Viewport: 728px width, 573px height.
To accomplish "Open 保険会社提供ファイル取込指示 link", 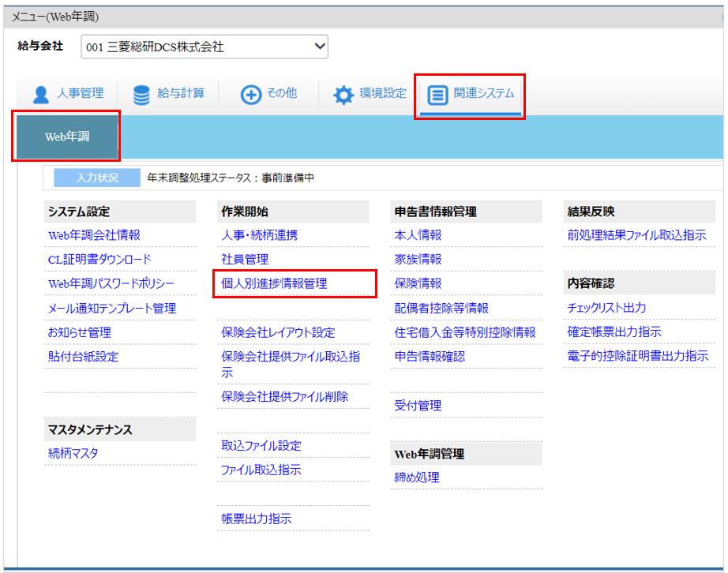I will click(x=291, y=364).
